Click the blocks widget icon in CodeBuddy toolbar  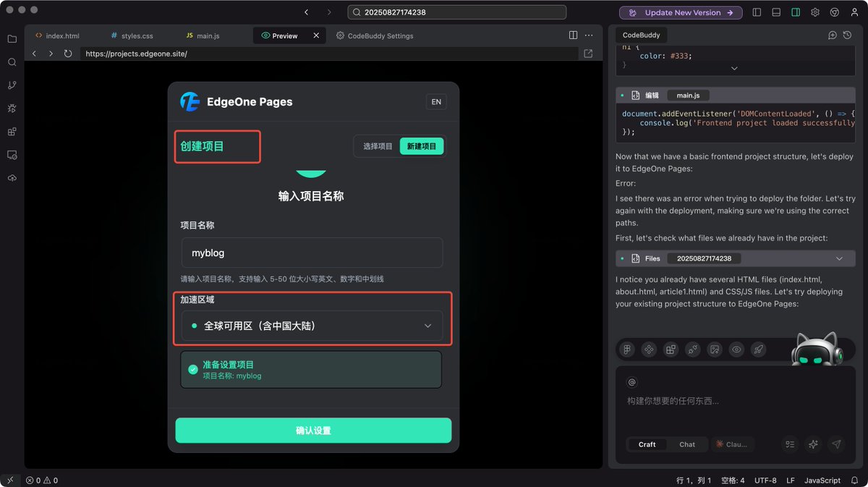[x=671, y=350]
